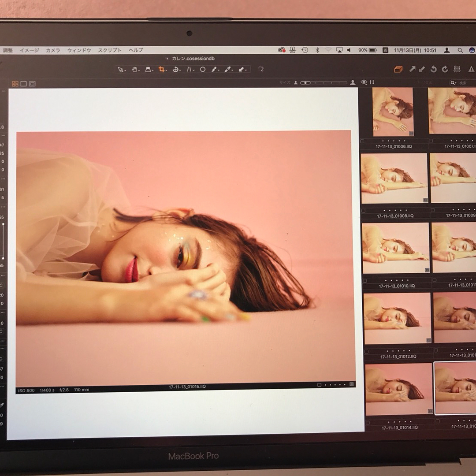Click the counterclockwise rotate arrow in toolbar
The height and width of the screenshot is (476, 476).
coord(433,69)
